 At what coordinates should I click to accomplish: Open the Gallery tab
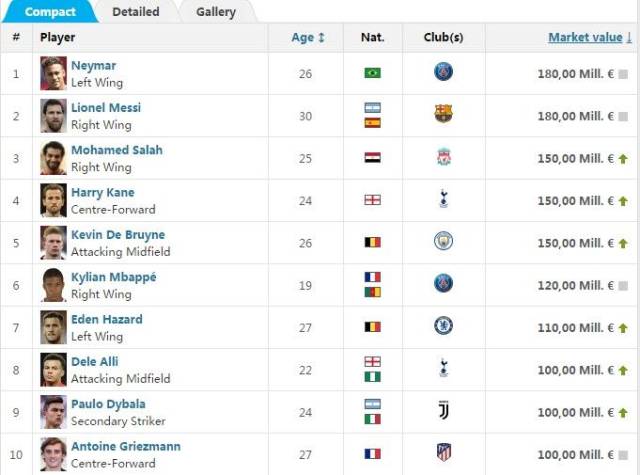216,12
